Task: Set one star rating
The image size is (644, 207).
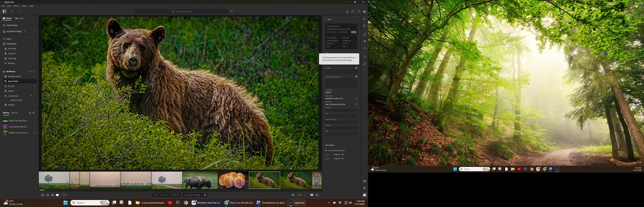Action: tap(155, 195)
